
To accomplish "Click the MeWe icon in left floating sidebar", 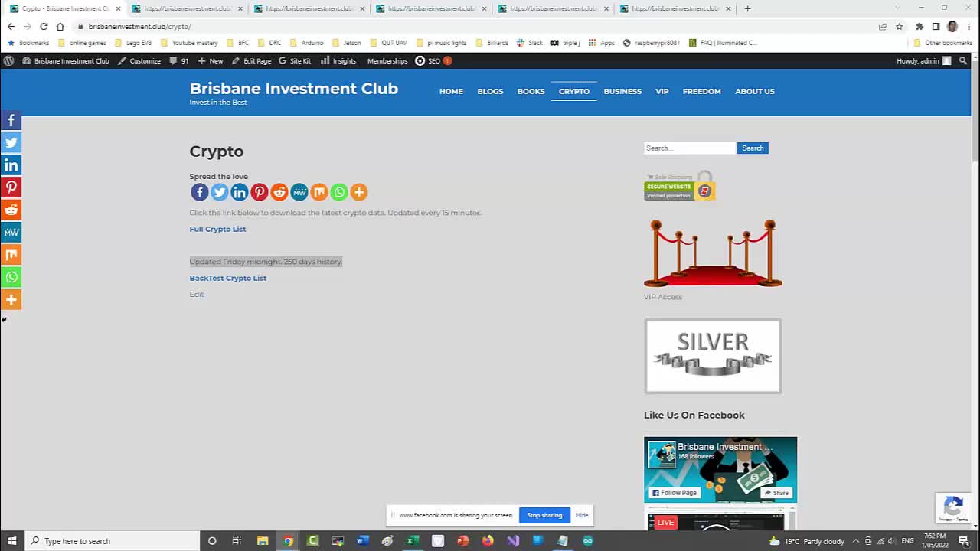I will coord(11,232).
